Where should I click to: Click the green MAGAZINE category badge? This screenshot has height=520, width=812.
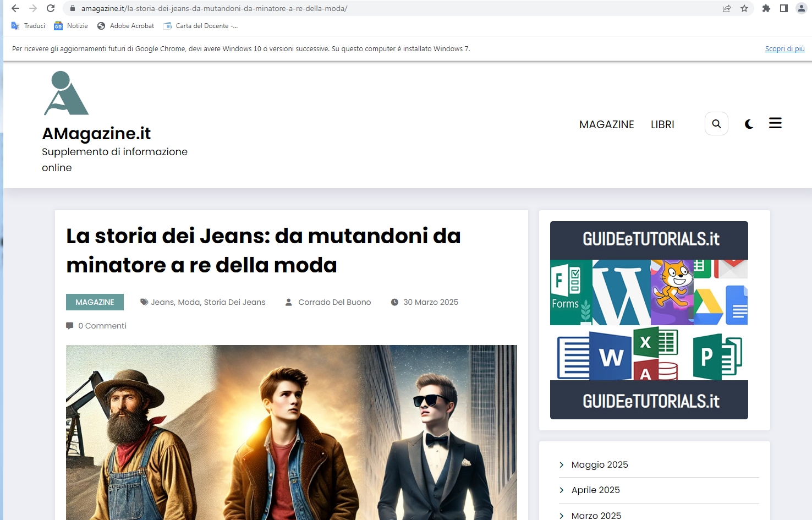click(x=95, y=302)
